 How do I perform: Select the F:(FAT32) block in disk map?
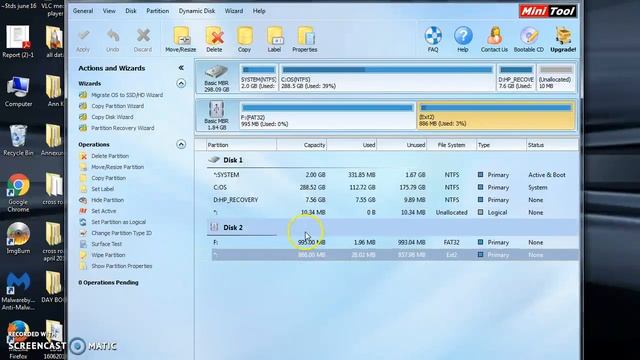(327, 116)
